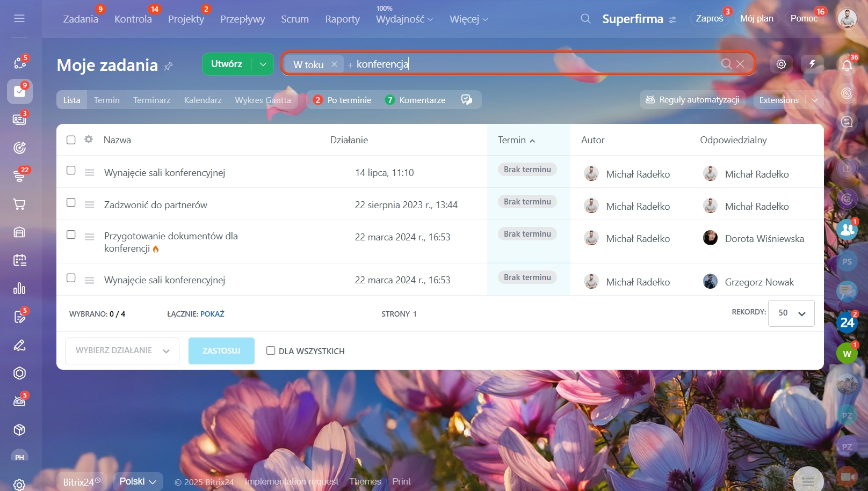Filter by Komentarze counter
This screenshot has width=868, height=491.
pyautogui.click(x=415, y=100)
